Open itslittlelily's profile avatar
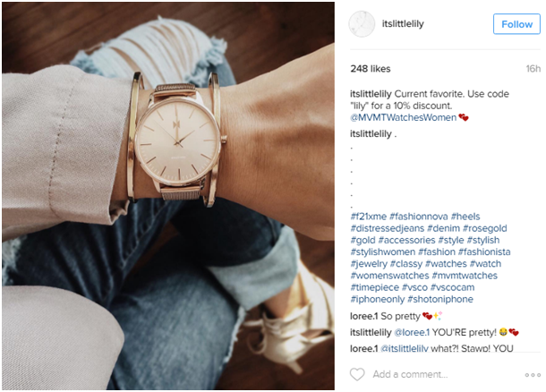The height and width of the screenshot is (392, 546). click(x=362, y=24)
